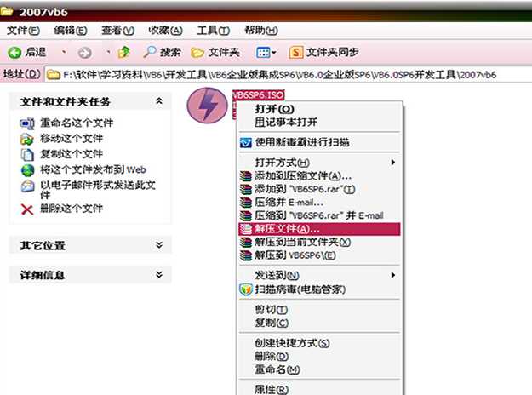Choose '创建快捷方式(S)' entry
Viewport: 532px width, 395px height.
point(319,343)
